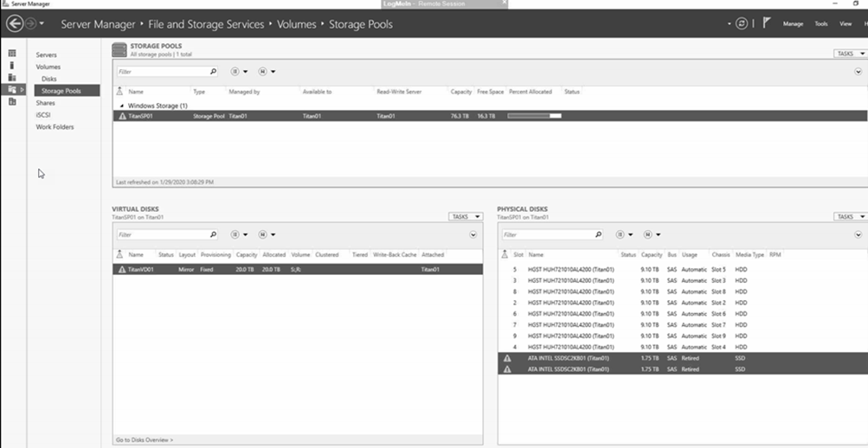Open Storage Pools list view options dropdown
The width and height of the screenshot is (868, 448).
coord(239,71)
